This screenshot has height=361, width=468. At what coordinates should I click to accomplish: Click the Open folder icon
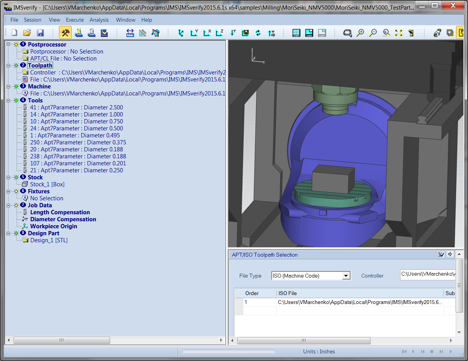coord(27,33)
